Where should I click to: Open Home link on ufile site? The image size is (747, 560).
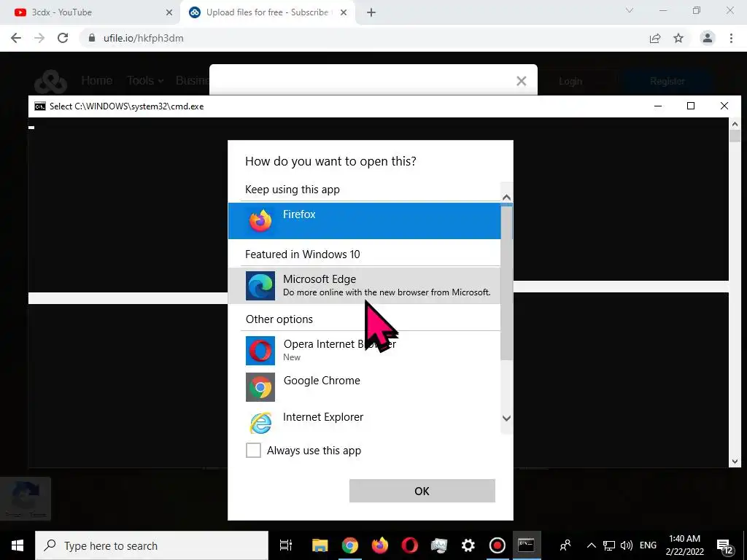pyautogui.click(x=97, y=80)
